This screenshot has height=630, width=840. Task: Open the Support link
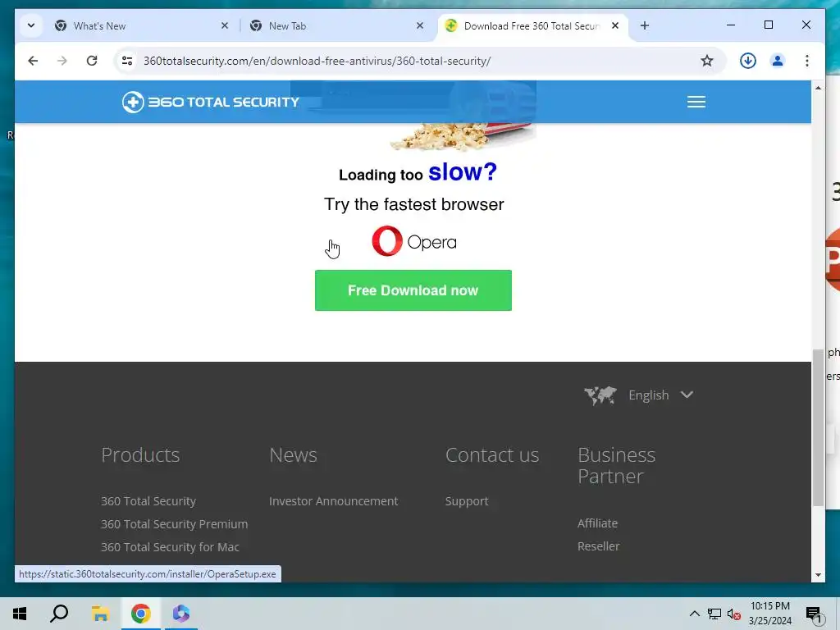tap(467, 501)
